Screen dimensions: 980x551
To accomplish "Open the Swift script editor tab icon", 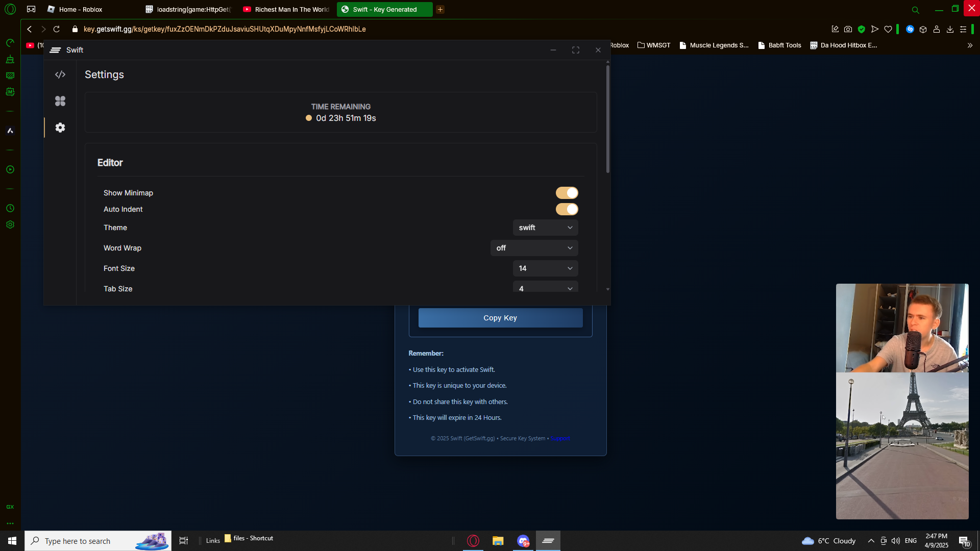I will [60, 74].
